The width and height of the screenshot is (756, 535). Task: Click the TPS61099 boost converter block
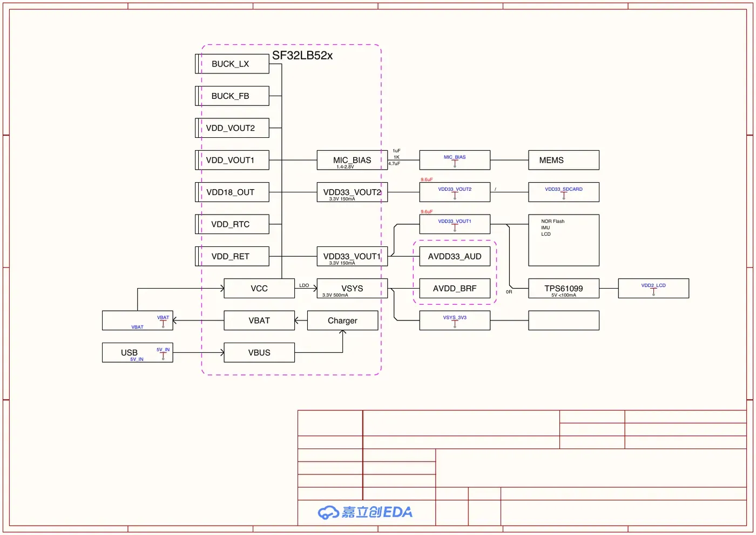(564, 289)
